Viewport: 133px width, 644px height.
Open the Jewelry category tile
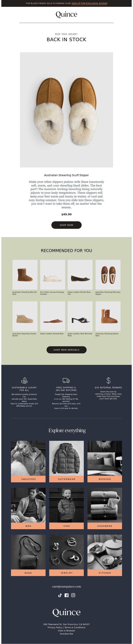pyautogui.click(x=66, y=555)
